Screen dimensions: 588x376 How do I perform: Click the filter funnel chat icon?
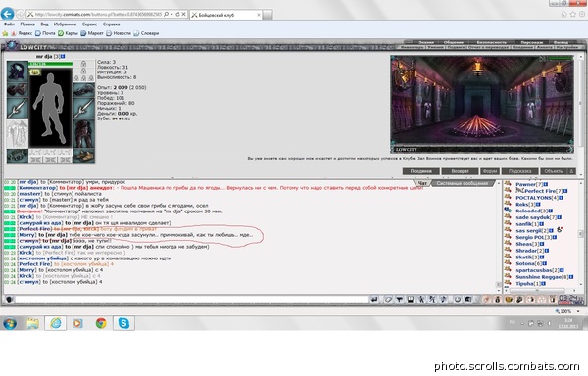coord(400,299)
